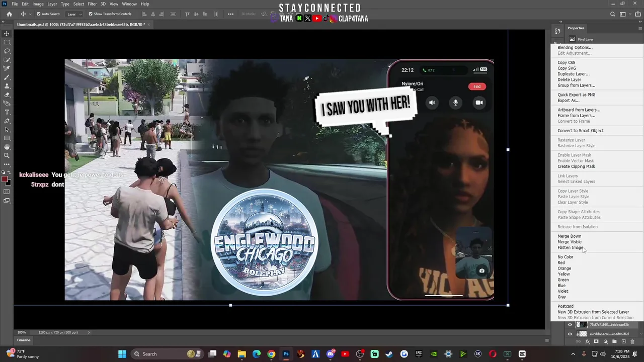644x362 pixels.
Task: Click the Add layer style fx icon
Action: pyautogui.click(x=587, y=341)
